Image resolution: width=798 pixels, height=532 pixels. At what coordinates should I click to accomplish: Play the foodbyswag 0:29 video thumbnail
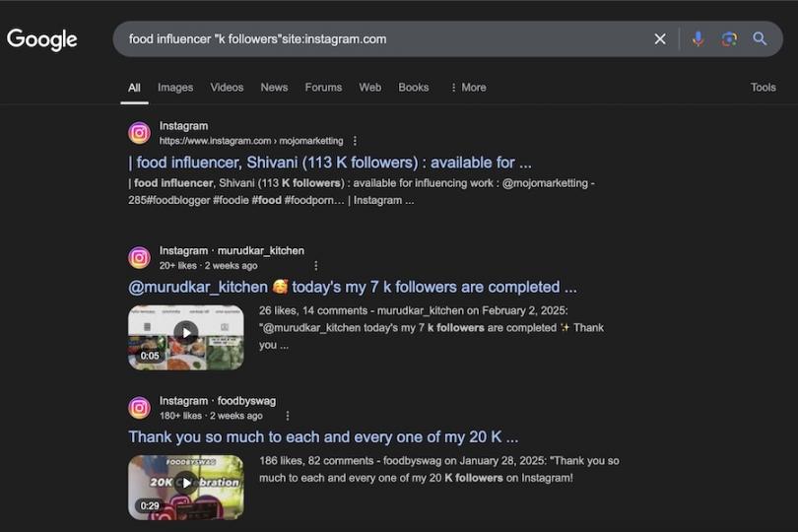(186, 488)
